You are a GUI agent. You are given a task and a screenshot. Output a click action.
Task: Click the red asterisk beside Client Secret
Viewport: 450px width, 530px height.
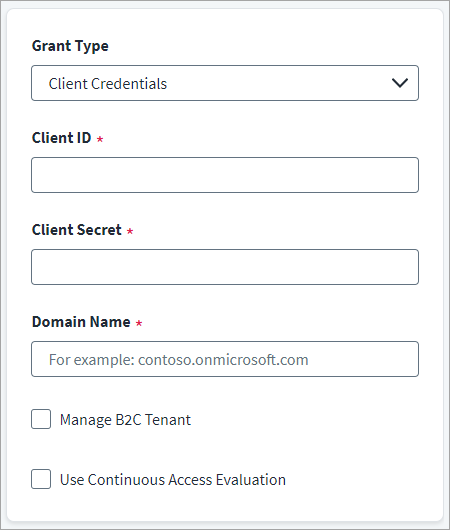130,231
